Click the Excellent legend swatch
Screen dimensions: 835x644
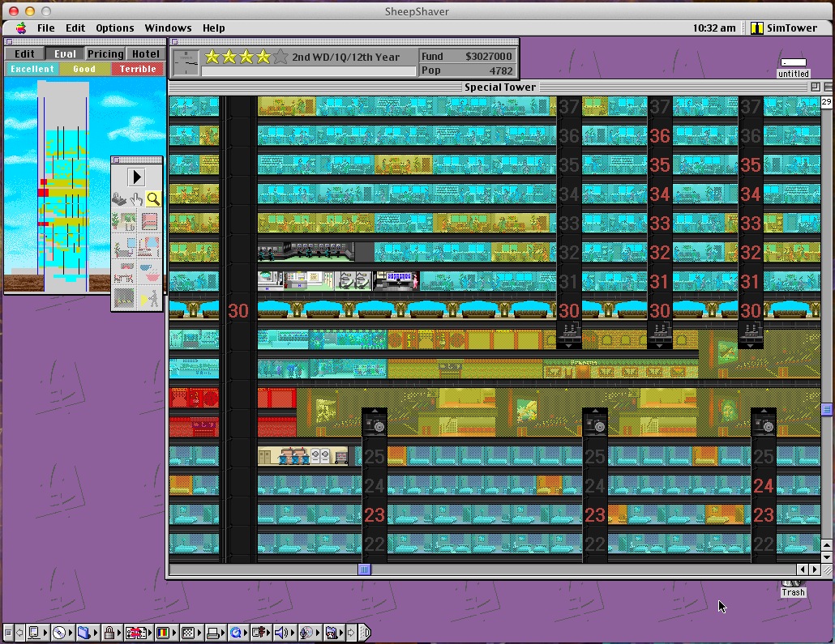click(x=32, y=69)
